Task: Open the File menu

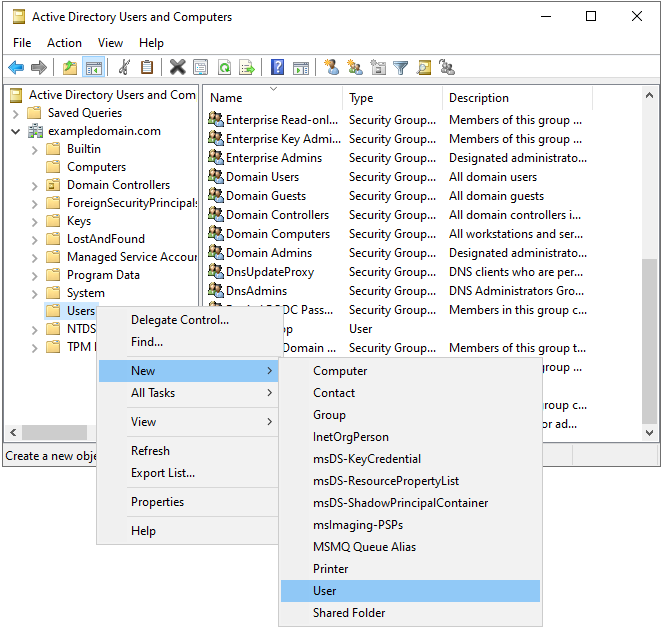Action: tap(22, 43)
